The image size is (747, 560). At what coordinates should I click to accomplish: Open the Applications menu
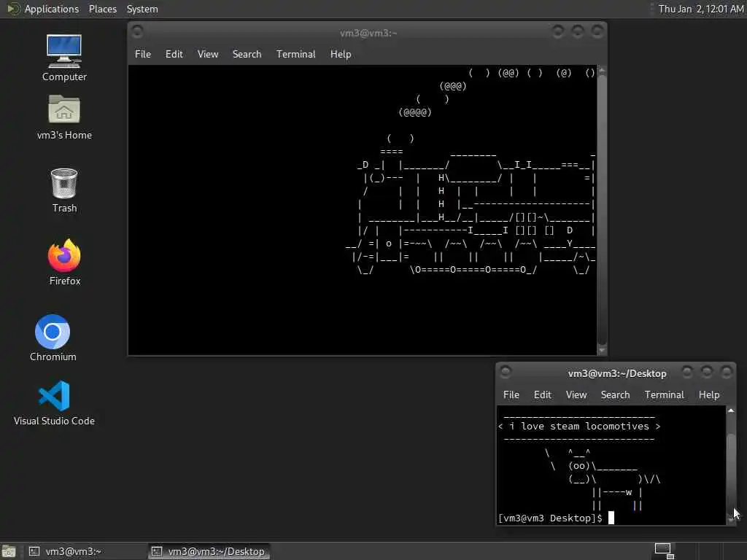pyautogui.click(x=52, y=9)
